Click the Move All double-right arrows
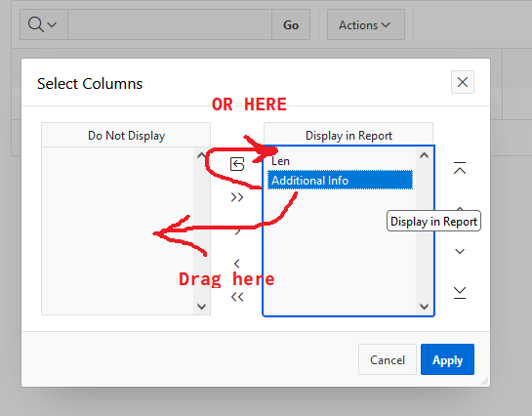Screen dimensions: 532x416 pyautogui.click(x=237, y=197)
